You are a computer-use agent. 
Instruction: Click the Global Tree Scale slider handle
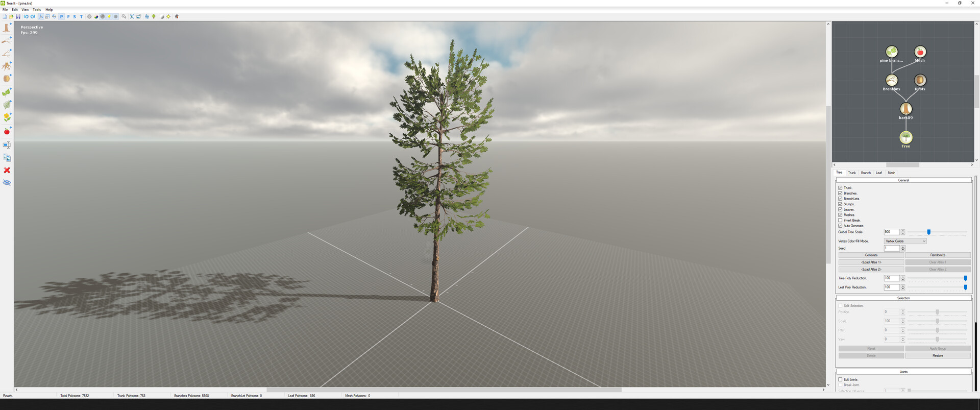coord(928,232)
